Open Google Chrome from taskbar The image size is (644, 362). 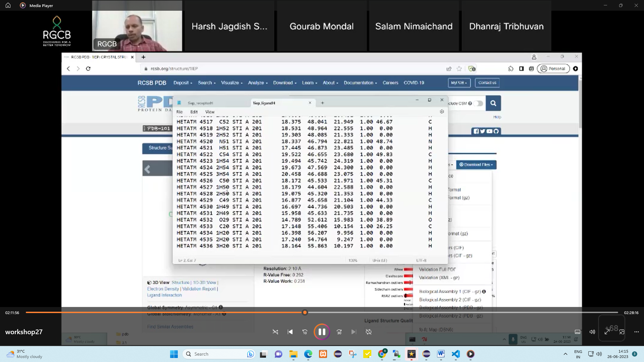382,354
